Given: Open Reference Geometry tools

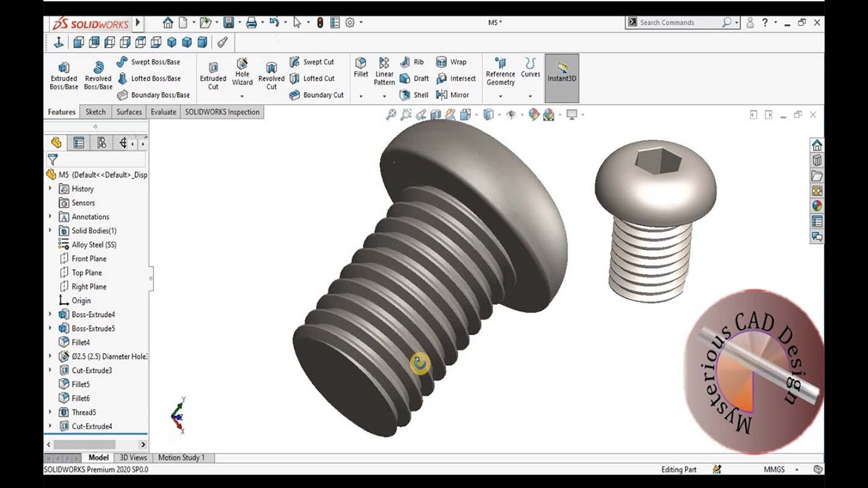Looking at the screenshot, I should click(500, 72).
